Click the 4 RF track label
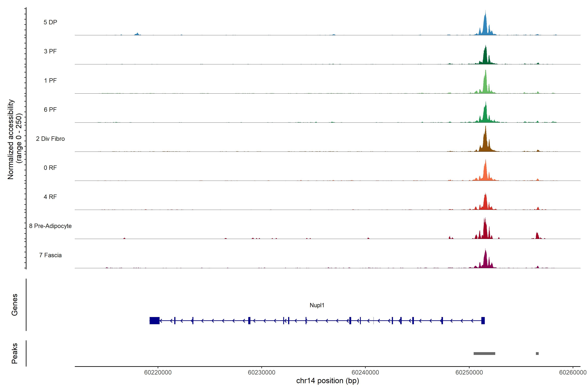Image resolution: width=588 pixels, height=392 pixels. (x=50, y=197)
